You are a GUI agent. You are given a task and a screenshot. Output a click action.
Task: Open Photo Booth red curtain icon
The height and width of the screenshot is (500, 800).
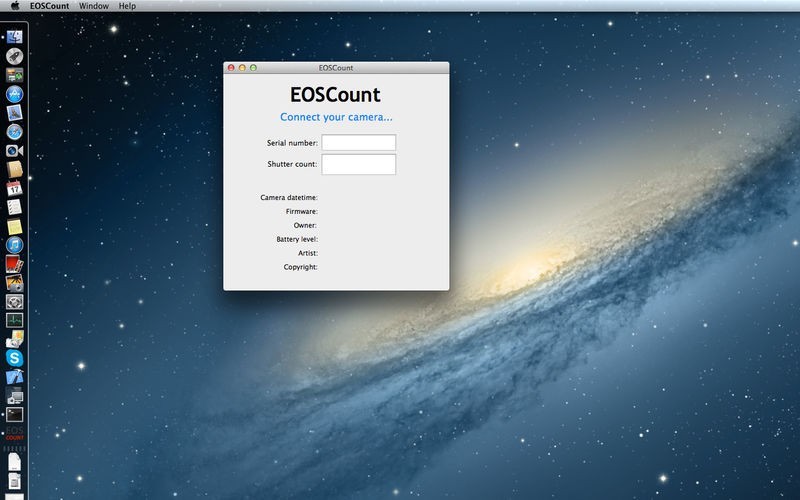click(x=14, y=264)
